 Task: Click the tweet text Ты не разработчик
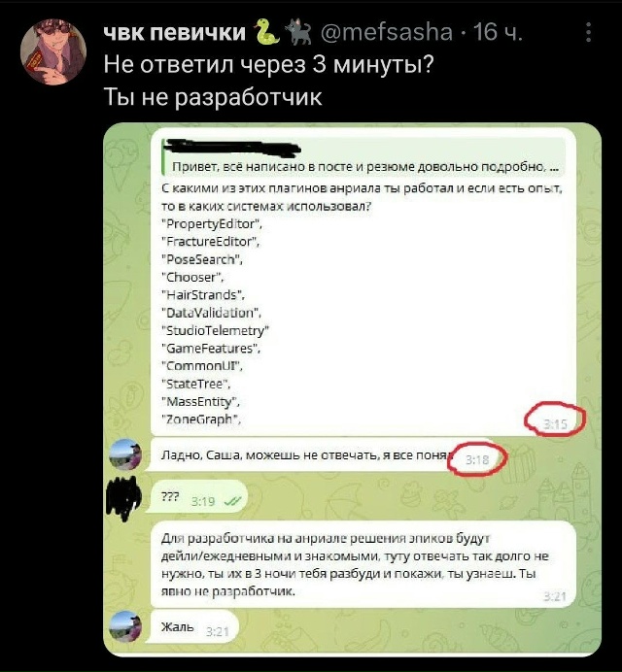213,97
